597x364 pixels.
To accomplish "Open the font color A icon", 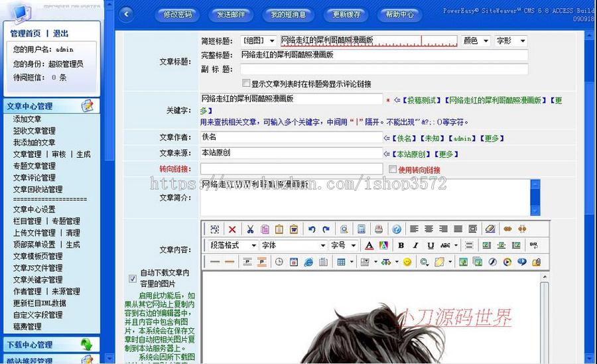I will 369,245.
